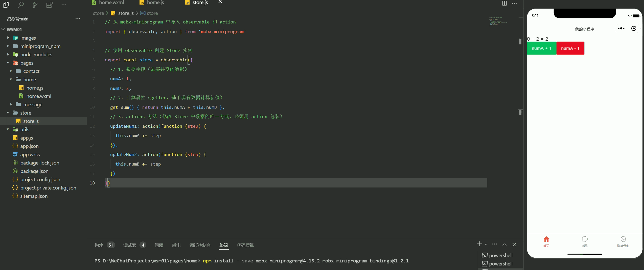
Task: Click the store folder breadcrumb
Action: pos(98,13)
